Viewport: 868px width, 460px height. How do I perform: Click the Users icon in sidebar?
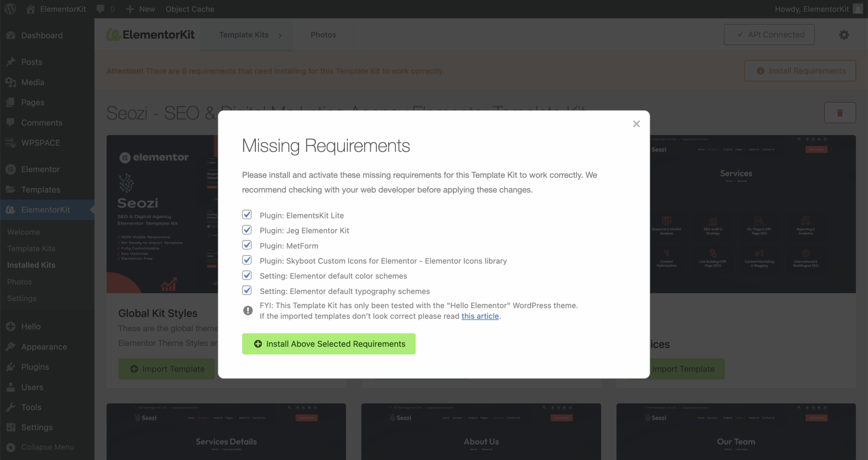pyautogui.click(x=11, y=387)
